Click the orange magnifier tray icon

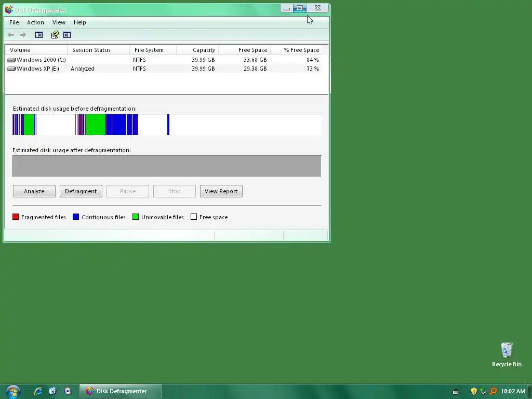(x=494, y=391)
